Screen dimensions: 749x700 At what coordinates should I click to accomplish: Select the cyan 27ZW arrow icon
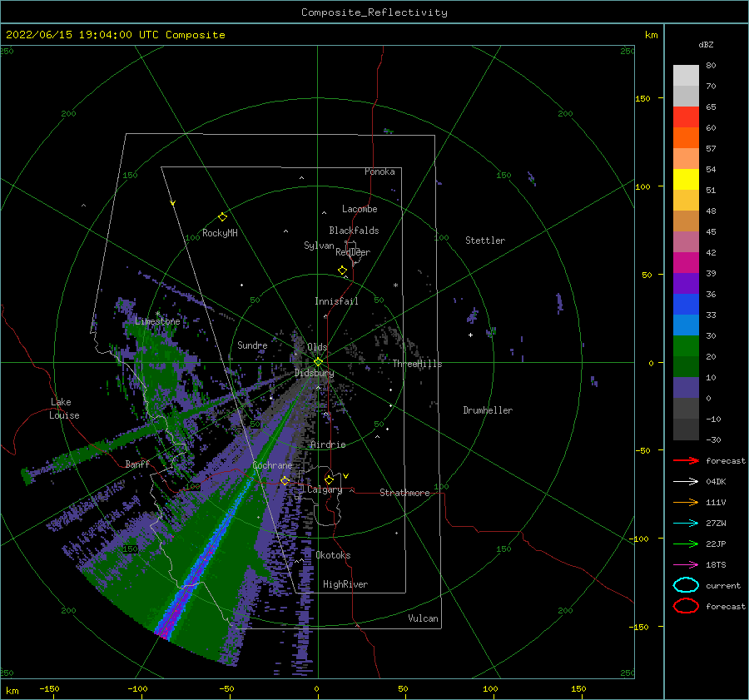(x=686, y=524)
